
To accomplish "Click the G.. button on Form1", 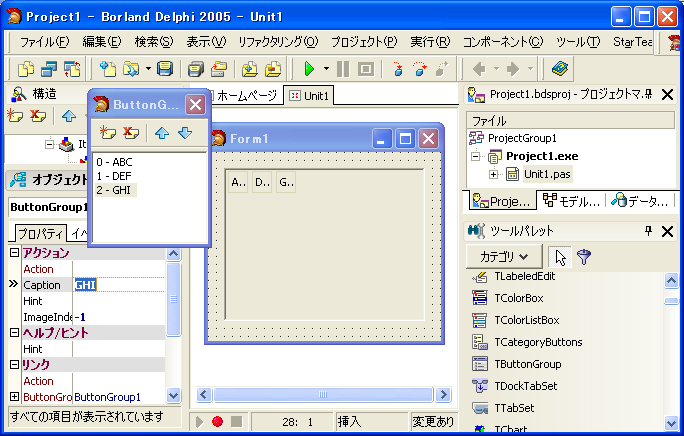I will (286, 182).
